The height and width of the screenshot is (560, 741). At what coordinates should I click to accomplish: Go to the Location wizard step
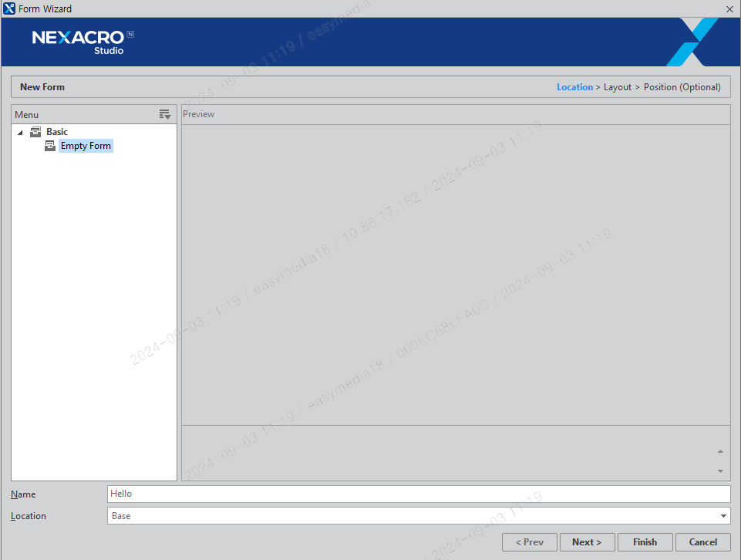(574, 87)
